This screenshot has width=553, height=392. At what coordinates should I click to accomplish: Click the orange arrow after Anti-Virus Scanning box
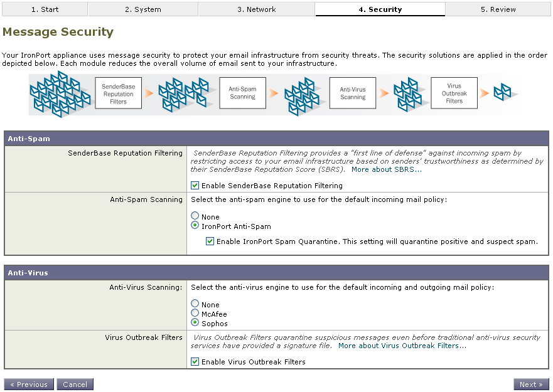coord(384,93)
